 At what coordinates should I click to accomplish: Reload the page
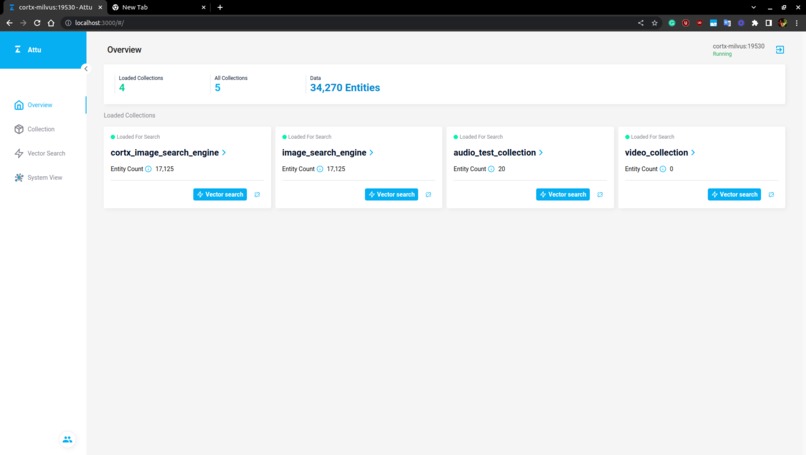click(37, 23)
